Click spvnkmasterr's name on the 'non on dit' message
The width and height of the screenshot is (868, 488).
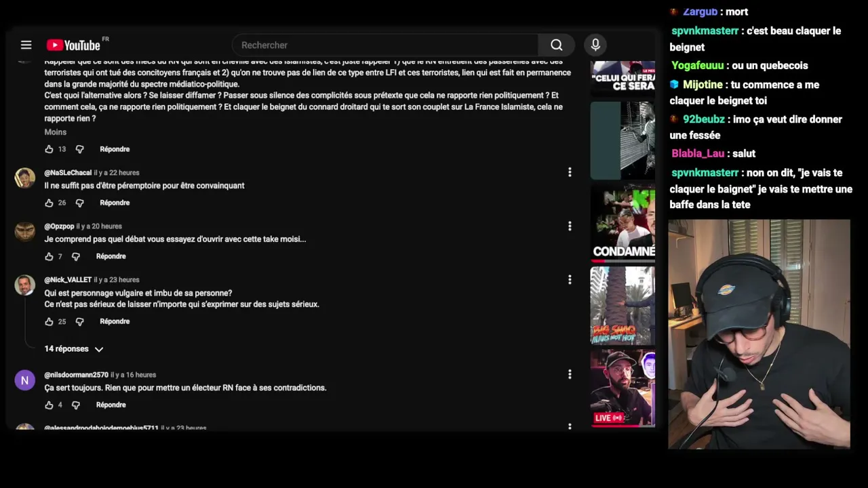pyautogui.click(x=705, y=173)
